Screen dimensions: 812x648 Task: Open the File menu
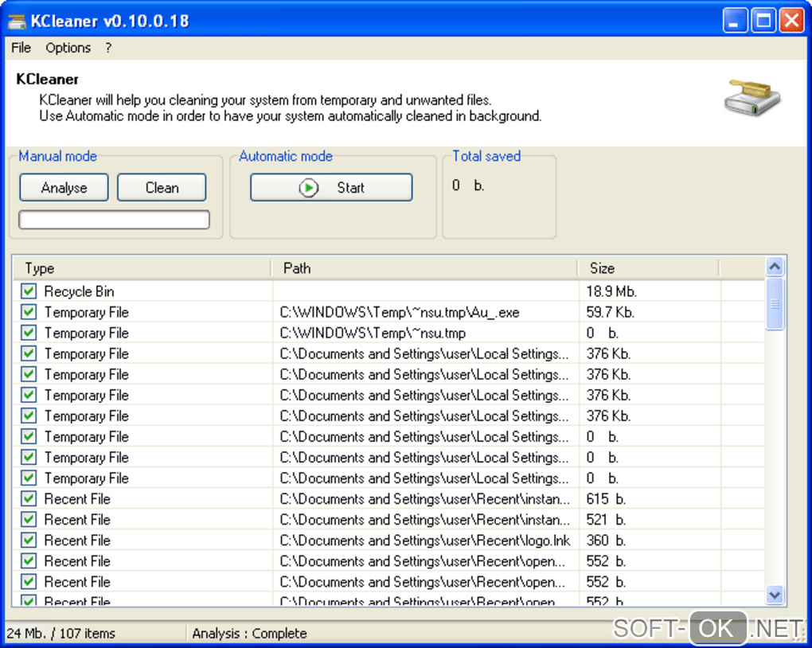point(21,48)
